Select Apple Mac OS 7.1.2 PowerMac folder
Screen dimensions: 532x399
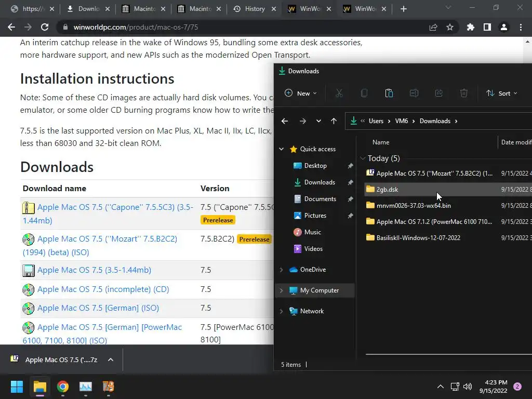448,221
